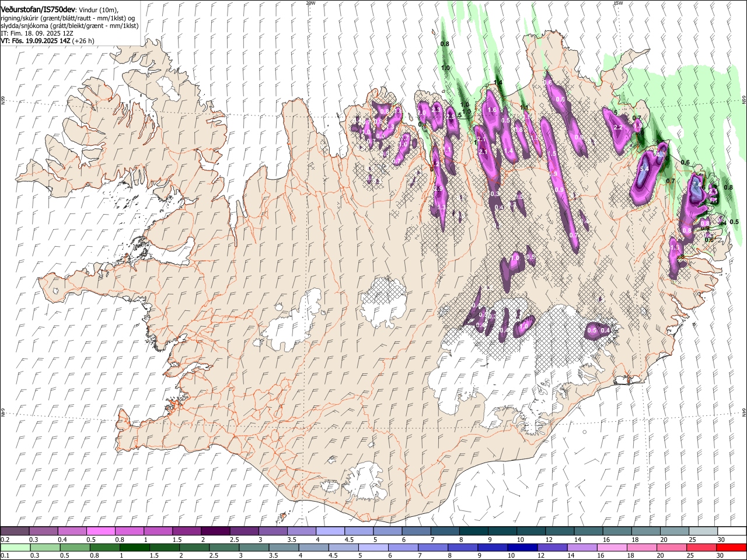Click the Veðurstofan/IS750dev map title
The height and width of the screenshot is (560, 747).
pyautogui.click(x=38, y=10)
